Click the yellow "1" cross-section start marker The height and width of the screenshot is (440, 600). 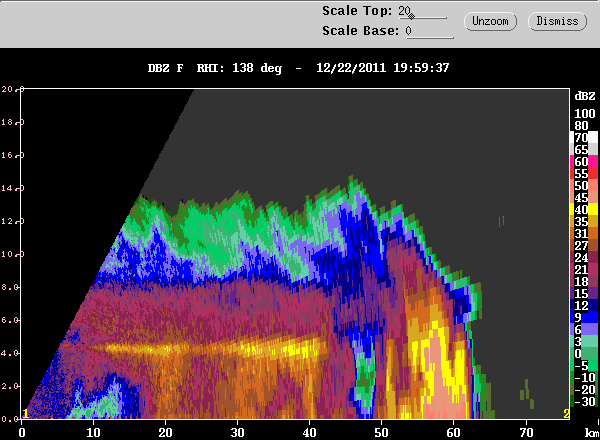pos(26,414)
